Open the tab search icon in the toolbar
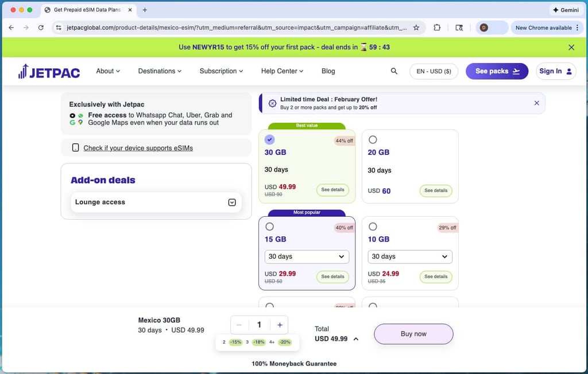Screen dimensions: 588x374 [x=459, y=28]
